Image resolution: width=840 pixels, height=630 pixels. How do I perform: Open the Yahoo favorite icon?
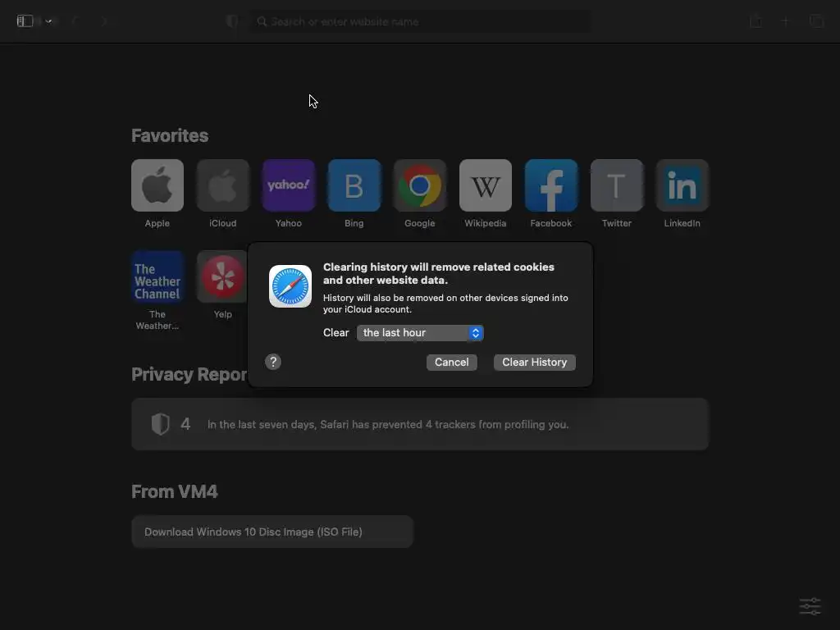point(289,185)
